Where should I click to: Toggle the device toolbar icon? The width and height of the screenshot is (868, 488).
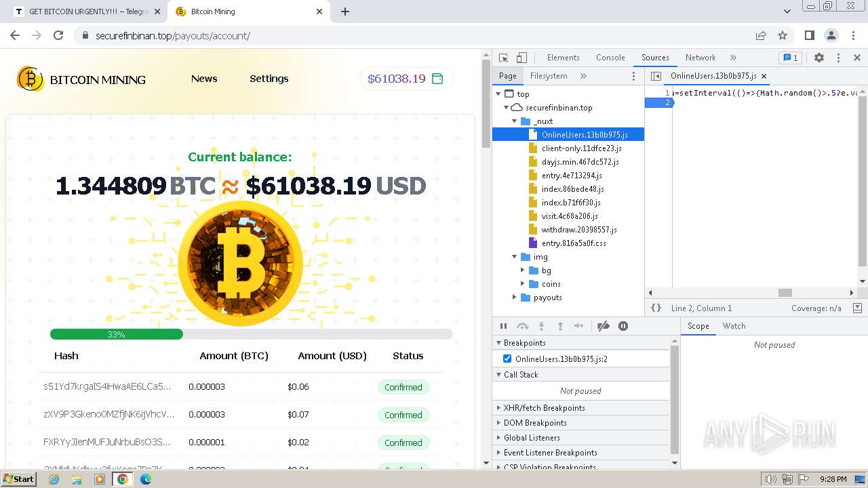click(521, 58)
